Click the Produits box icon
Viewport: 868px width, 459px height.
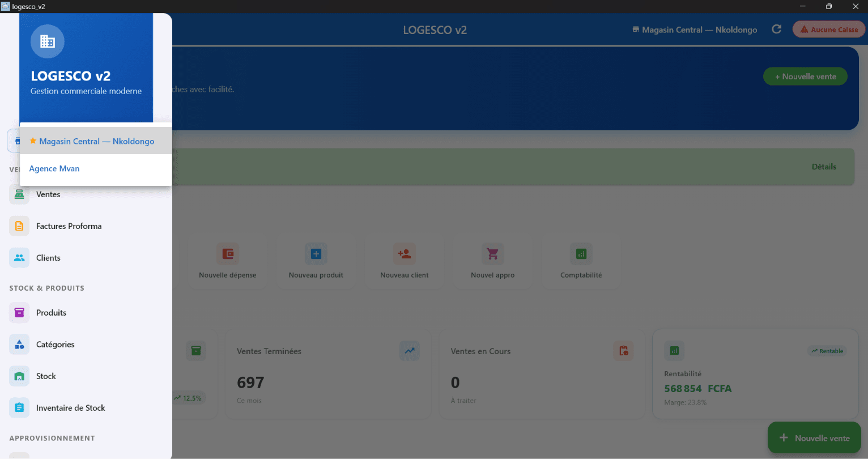click(19, 313)
